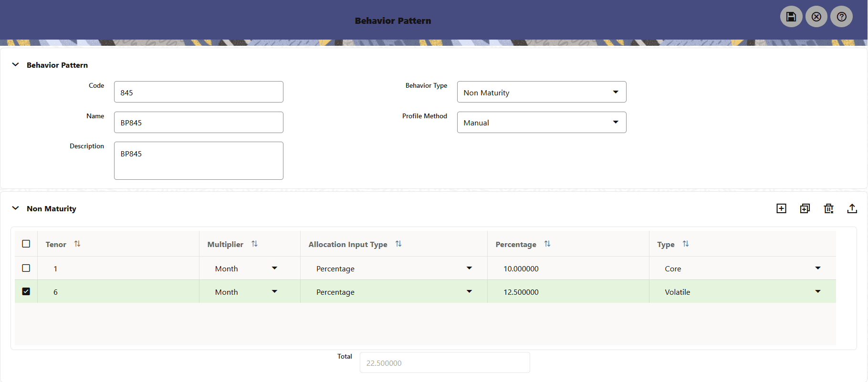
Task: Click the Percentage value 10.000000
Action: 521,268
